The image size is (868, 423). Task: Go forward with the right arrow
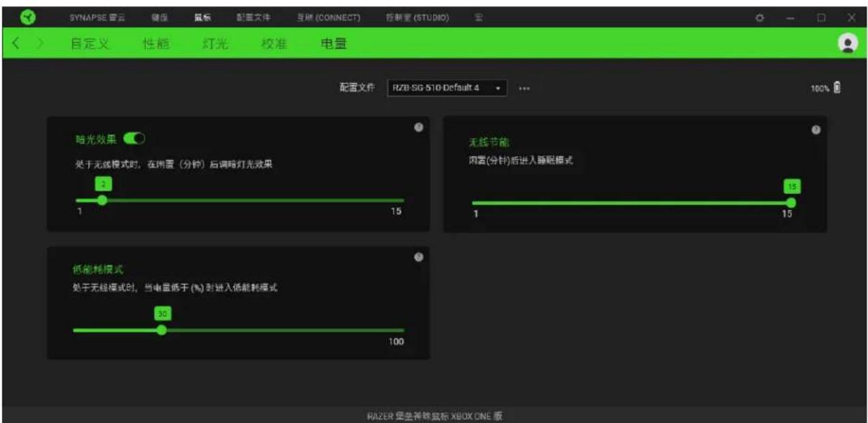(x=40, y=44)
